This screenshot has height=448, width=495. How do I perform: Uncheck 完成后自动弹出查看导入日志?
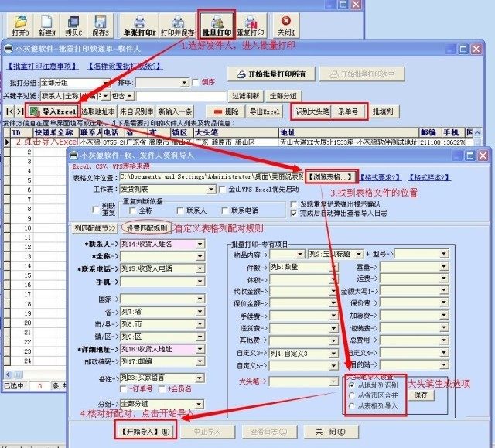coord(294,214)
